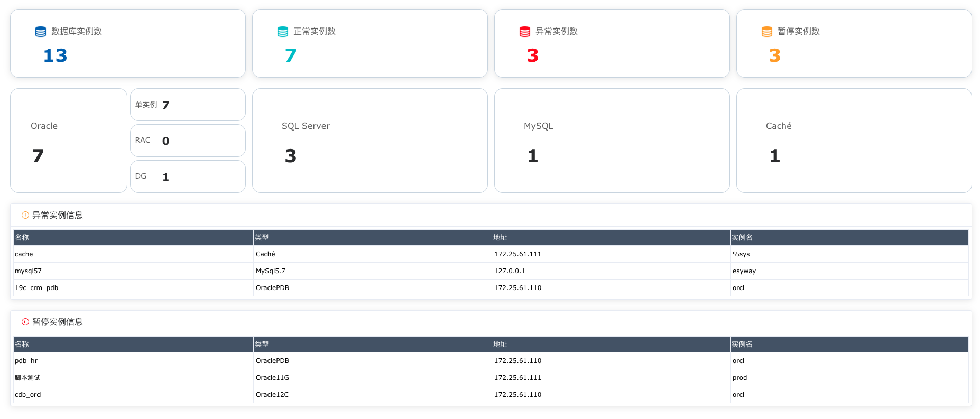The width and height of the screenshot is (980, 419).
Task: Click 类型 column header in paused instances table
Action: [373, 344]
